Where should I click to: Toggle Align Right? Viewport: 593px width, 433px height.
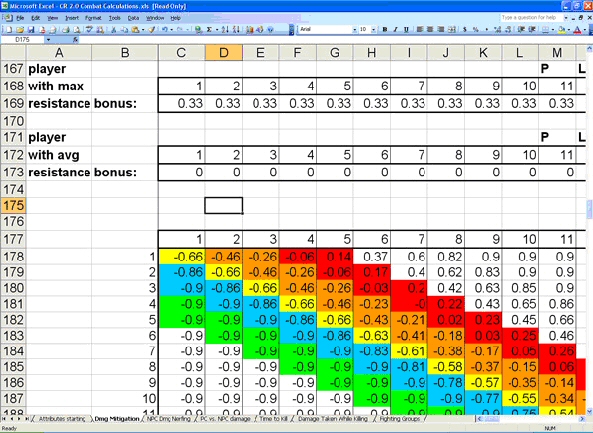(441, 29)
